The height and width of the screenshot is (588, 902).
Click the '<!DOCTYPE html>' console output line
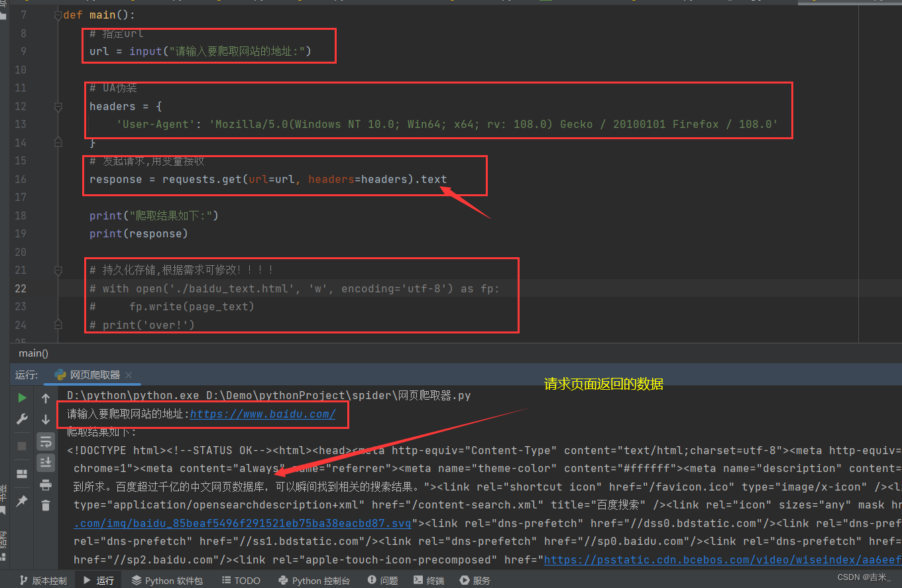pos(484,451)
